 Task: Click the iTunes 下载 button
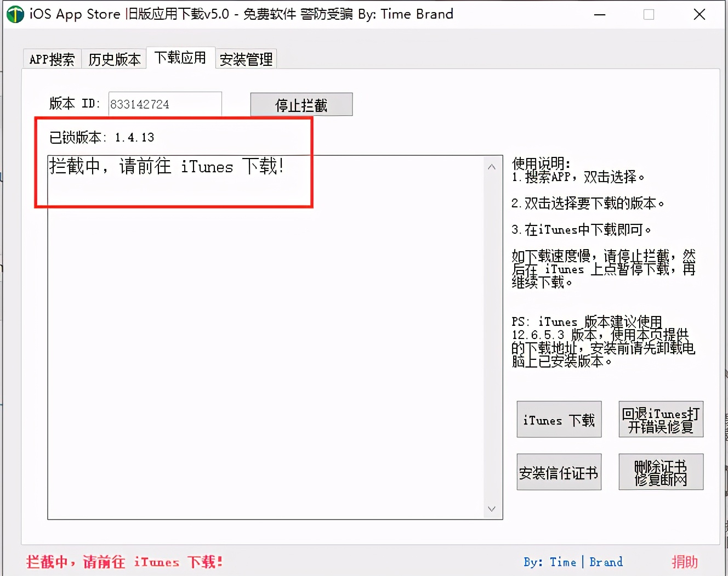click(x=559, y=420)
